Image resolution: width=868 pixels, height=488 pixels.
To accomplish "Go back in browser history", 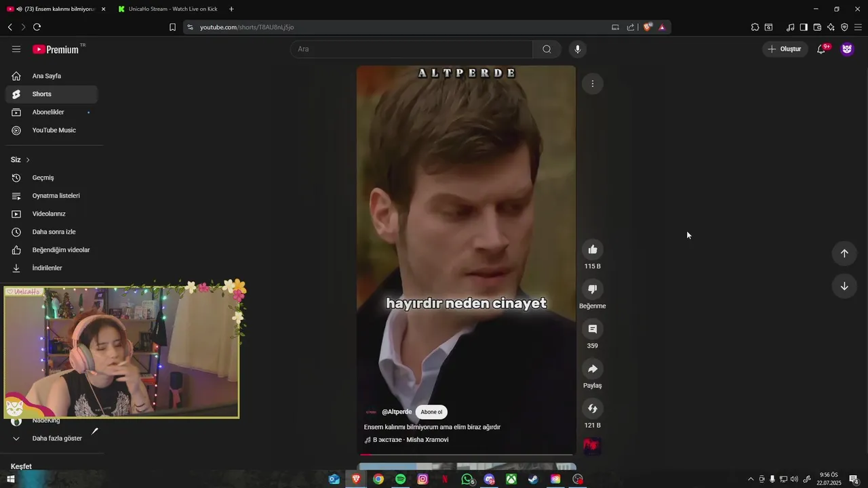I will pyautogui.click(x=10, y=27).
